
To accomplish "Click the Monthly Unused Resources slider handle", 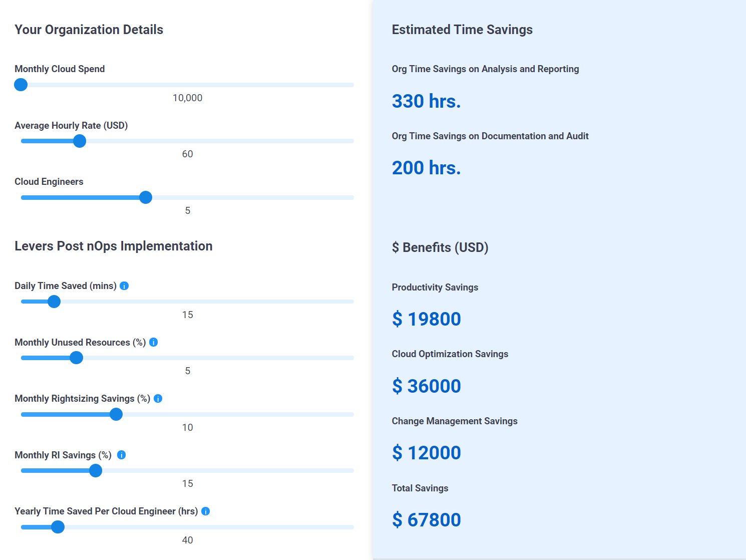I will coord(77,358).
